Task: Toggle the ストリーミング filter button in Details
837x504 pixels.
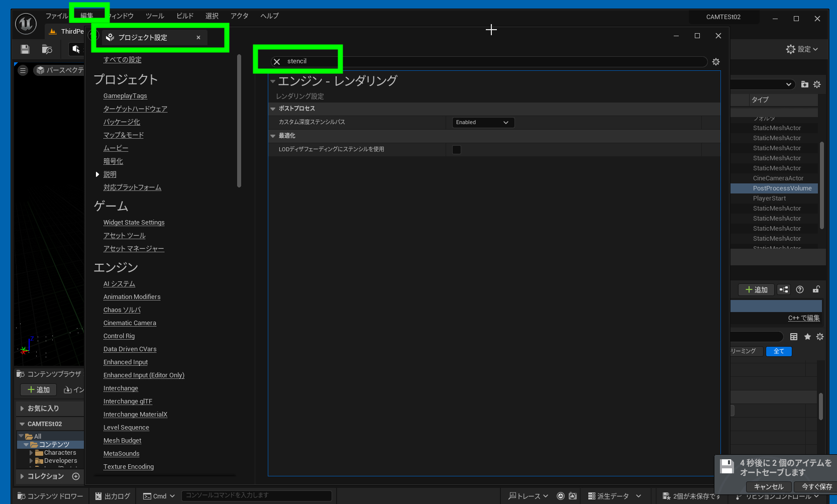Action: tap(745, 351)
